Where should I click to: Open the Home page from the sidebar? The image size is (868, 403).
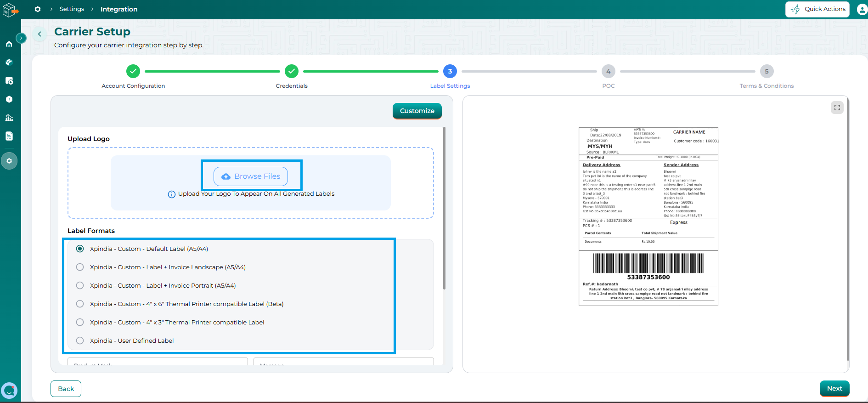point(9,44)
